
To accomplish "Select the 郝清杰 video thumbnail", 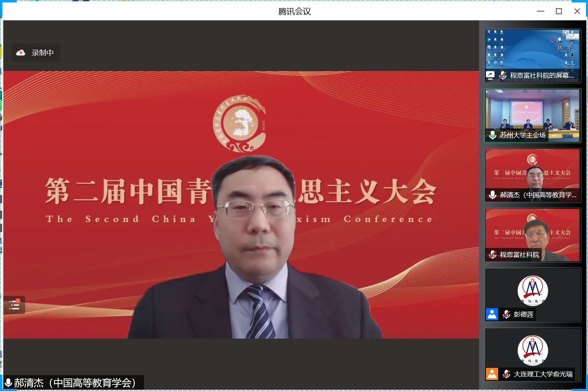I will click(532, 171).
